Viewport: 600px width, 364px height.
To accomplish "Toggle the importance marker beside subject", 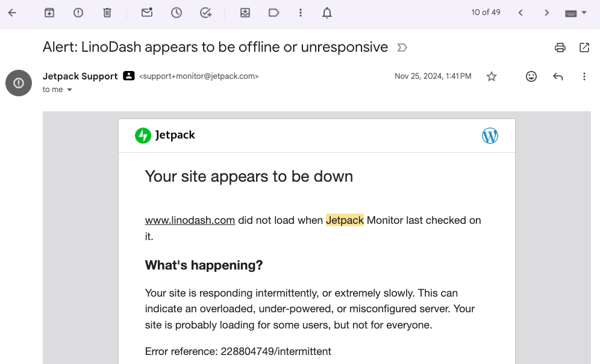I will point(402,48).
